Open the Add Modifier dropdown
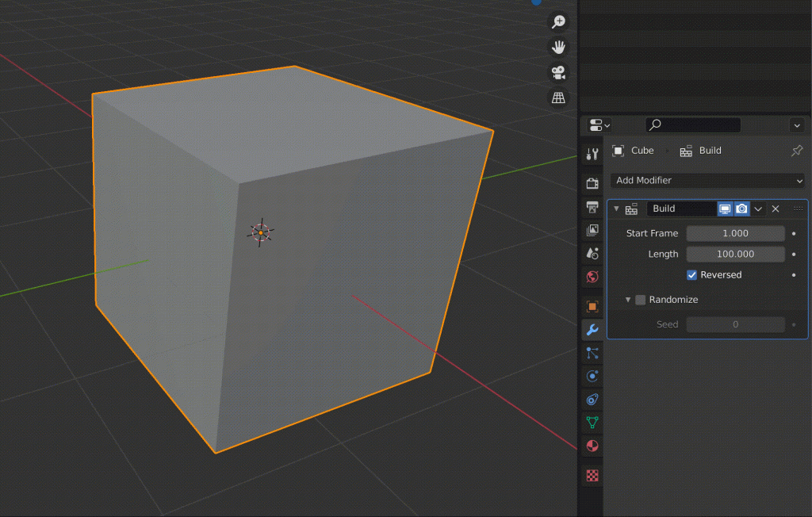Image resolution: width=812 pixels, height=517 pixels. click(x=706, y=180)
